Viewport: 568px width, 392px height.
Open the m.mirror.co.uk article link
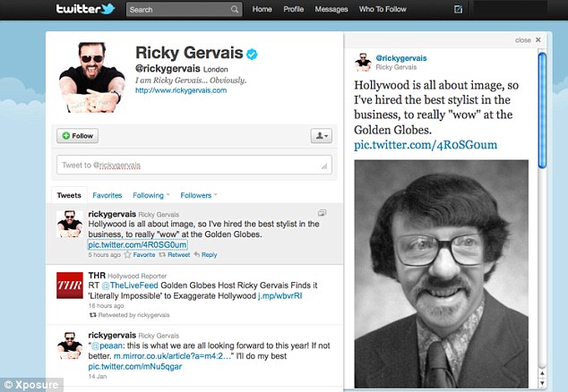click(x=172, y=356)
